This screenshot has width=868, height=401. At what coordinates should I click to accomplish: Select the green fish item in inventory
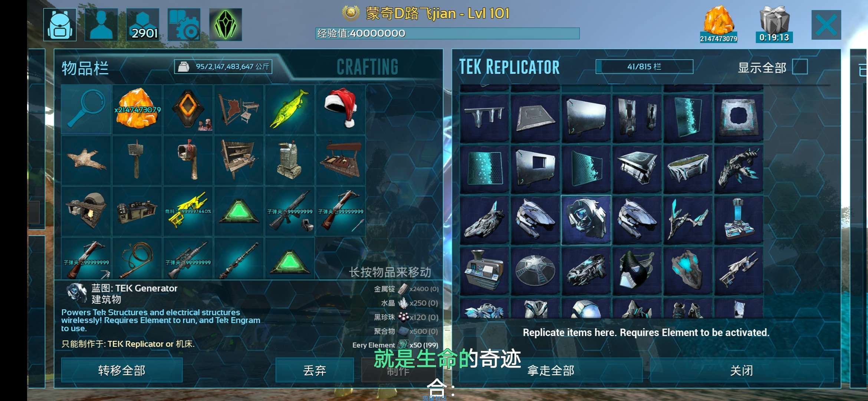tap(290, 109)
